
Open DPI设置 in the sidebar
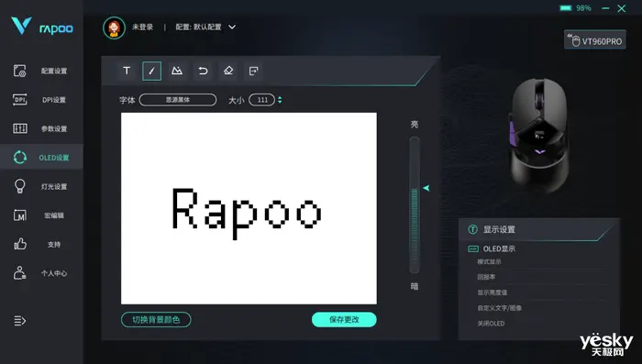tap(41, 100)
